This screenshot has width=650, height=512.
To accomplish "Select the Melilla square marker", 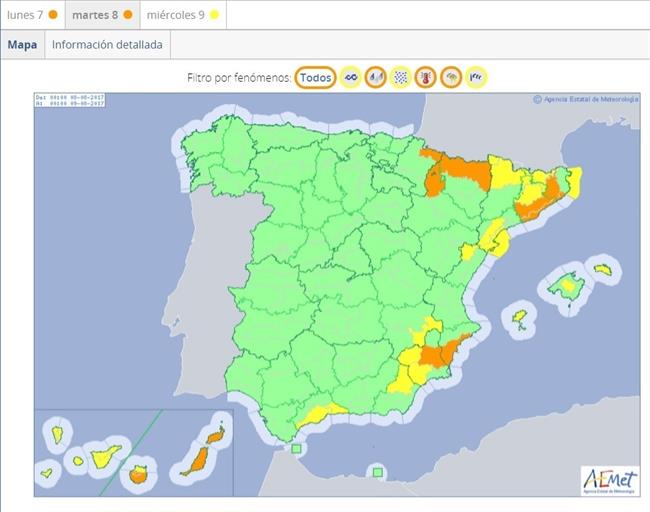I will point(377,472).
